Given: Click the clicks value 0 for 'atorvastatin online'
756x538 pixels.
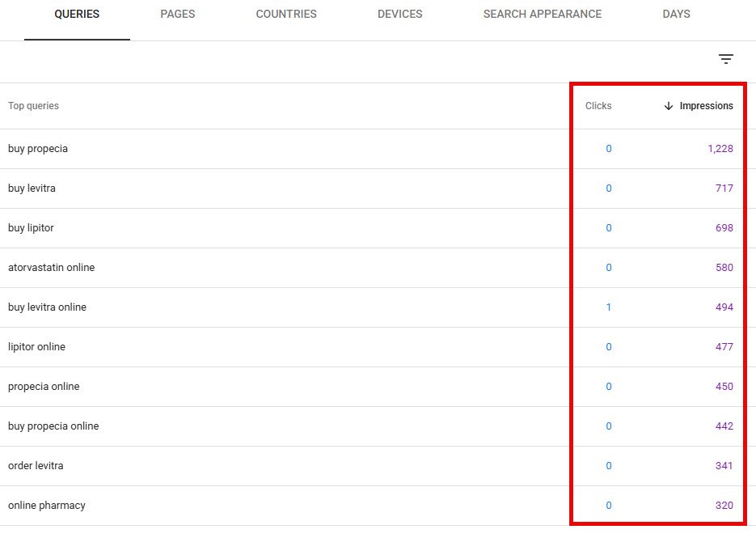Looking at the screenshot, I should coord(609,267).
